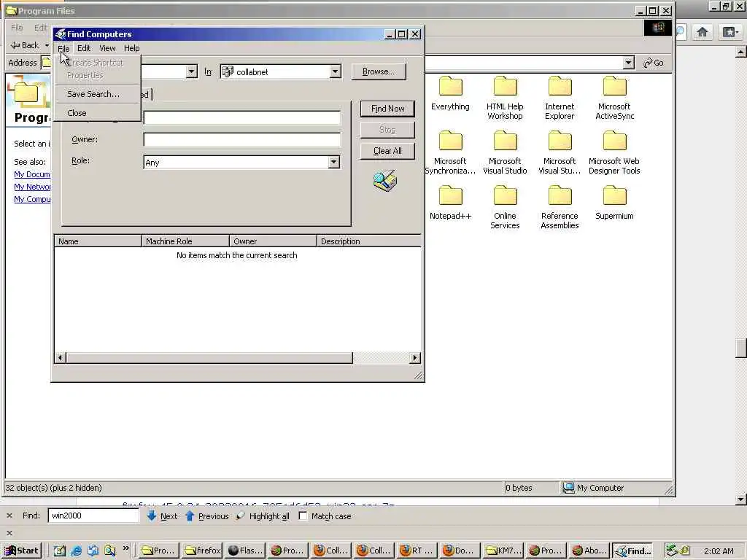The width and height of the screenshot is (747, 560).
Task: Click the Clear All button
Action: 387,151
